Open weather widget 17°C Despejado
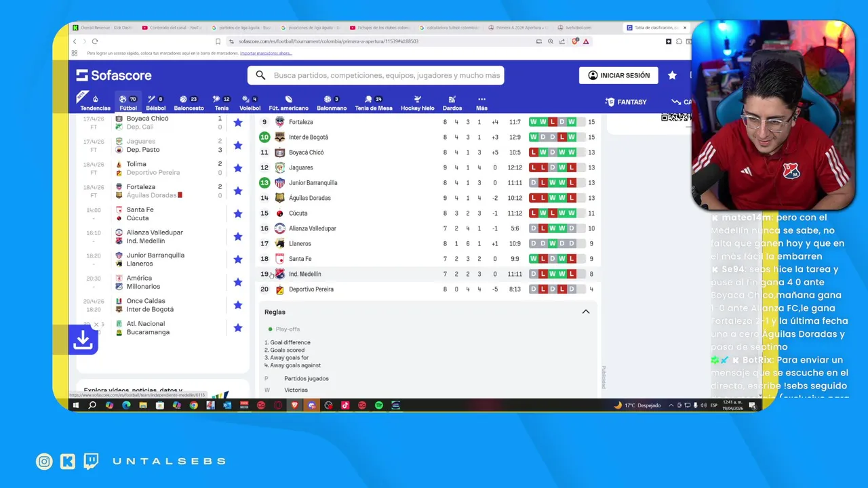 pyautogui.click(x=637, y=405)
